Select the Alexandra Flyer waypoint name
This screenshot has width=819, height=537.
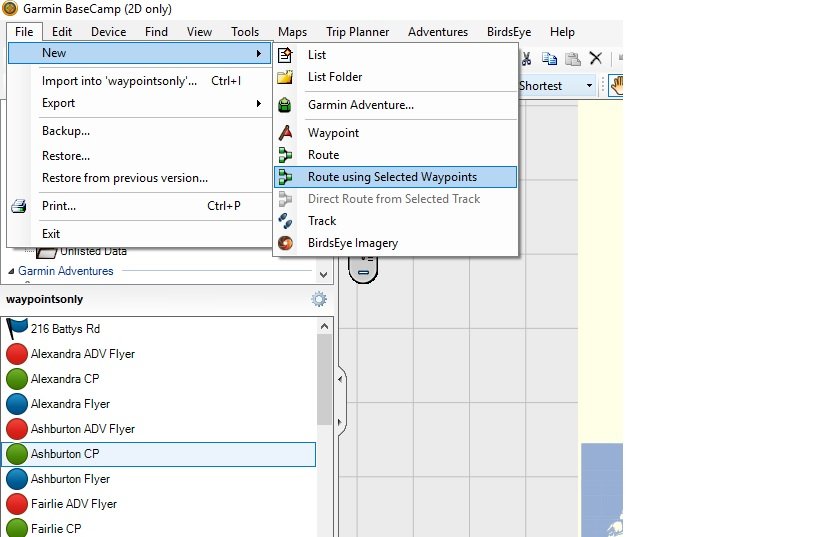(71, 404)
